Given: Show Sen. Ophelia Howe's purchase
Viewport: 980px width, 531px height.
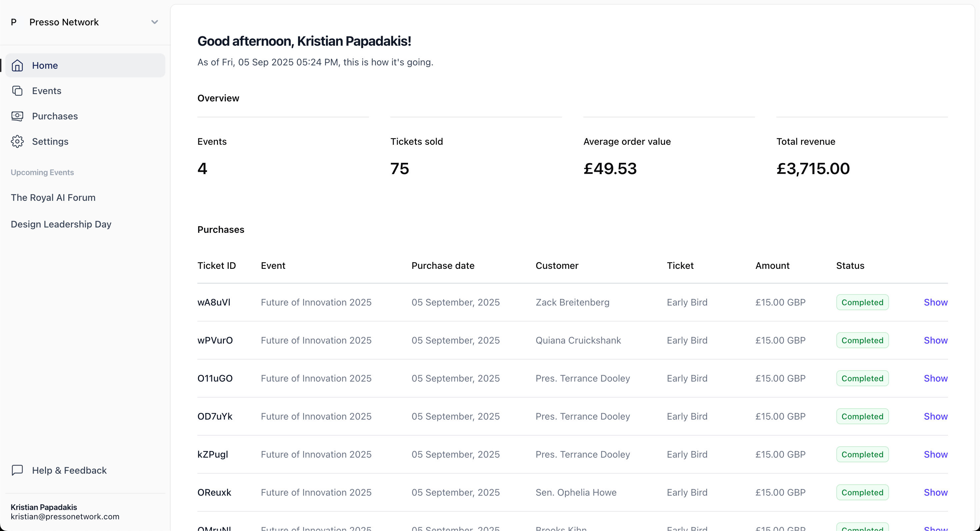Looking at the screenshot, I should (935, 493).
